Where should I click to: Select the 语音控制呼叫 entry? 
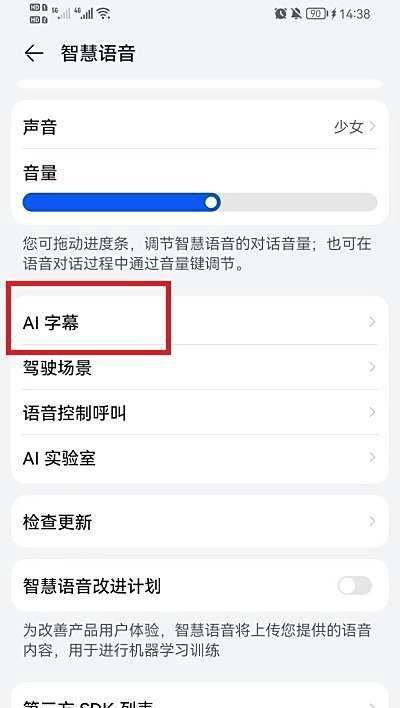click(x=200, y=413)
